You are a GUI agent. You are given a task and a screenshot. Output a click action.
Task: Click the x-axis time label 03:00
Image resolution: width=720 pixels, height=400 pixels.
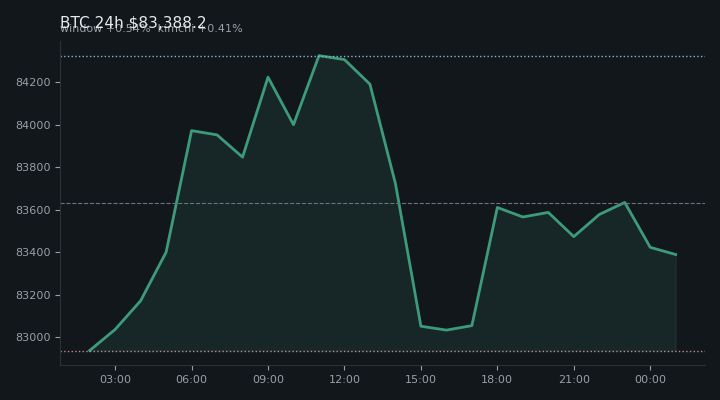pyautogui.click(x=115, y=379)
